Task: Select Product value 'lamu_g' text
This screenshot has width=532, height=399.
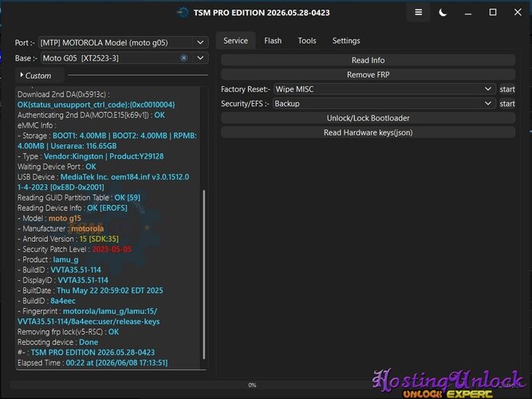Action: pos(66,259)
